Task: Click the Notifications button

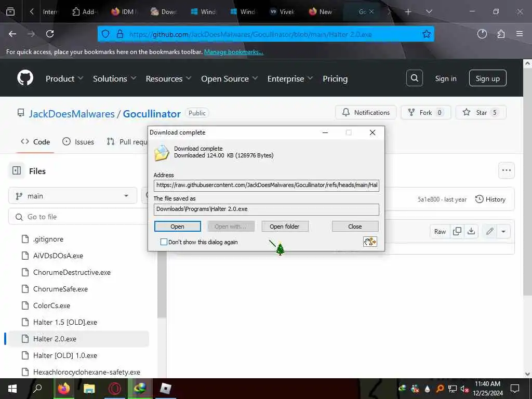Action: click(365, 112)
